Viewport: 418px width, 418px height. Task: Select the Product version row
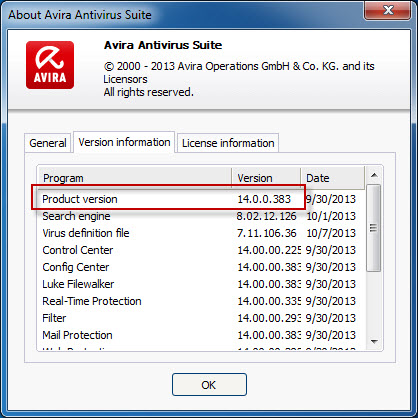[202, 199]
